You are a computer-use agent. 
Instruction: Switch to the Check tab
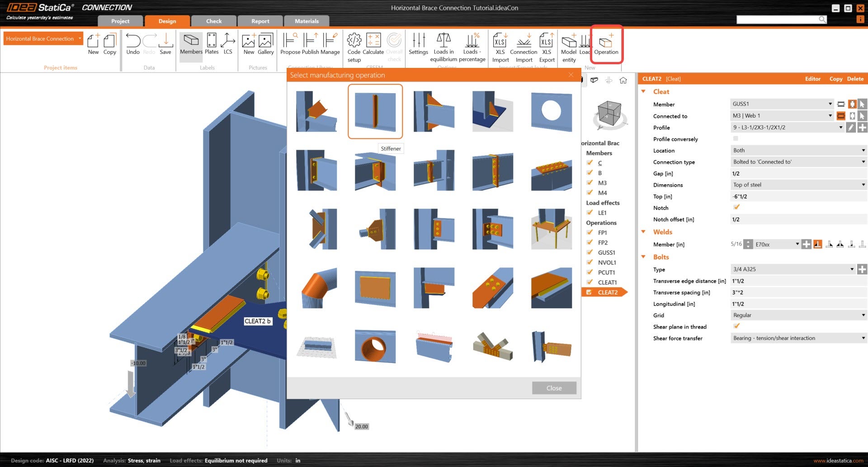214,21
